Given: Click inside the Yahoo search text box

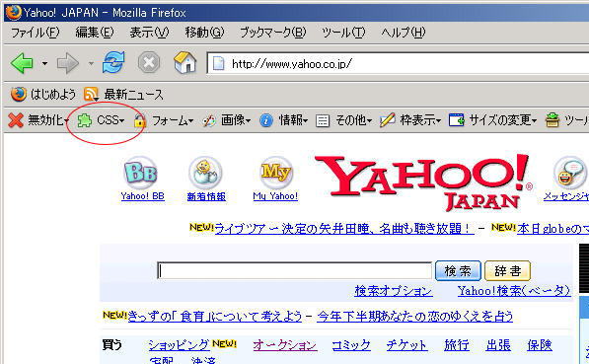Looking at the screenshot, I should pos(294,270).
